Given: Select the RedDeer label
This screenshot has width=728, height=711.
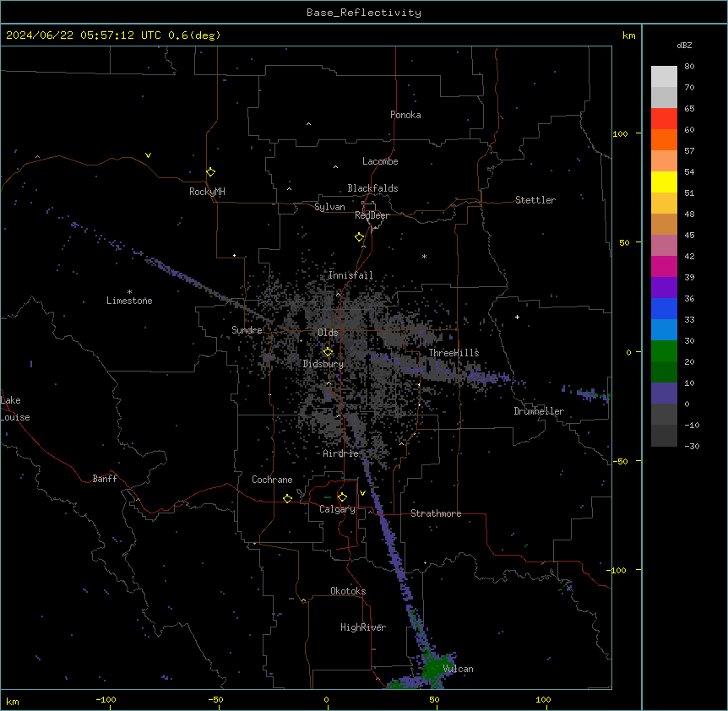Looking at the screenshot, I should 372,215.
